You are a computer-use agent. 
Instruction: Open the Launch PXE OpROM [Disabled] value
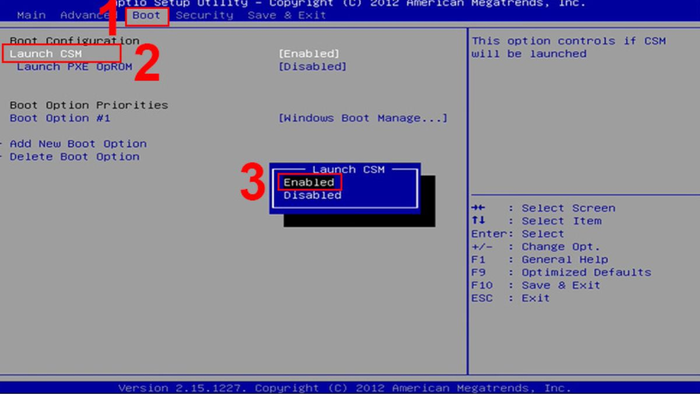click(x=312, y=66)
